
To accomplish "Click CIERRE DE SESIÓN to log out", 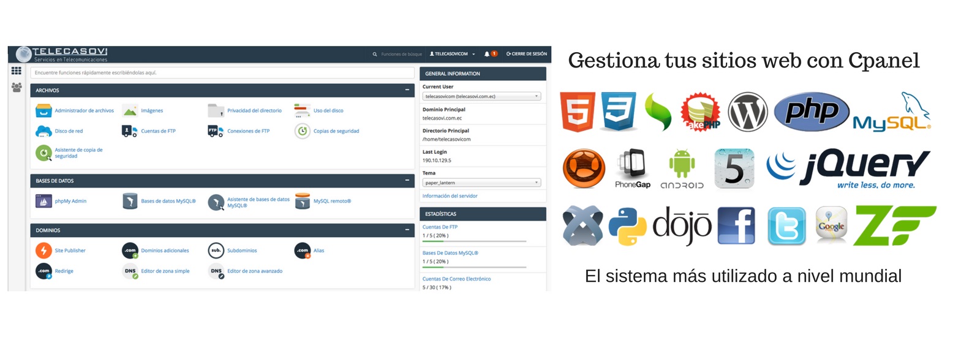I will [527, 54].
